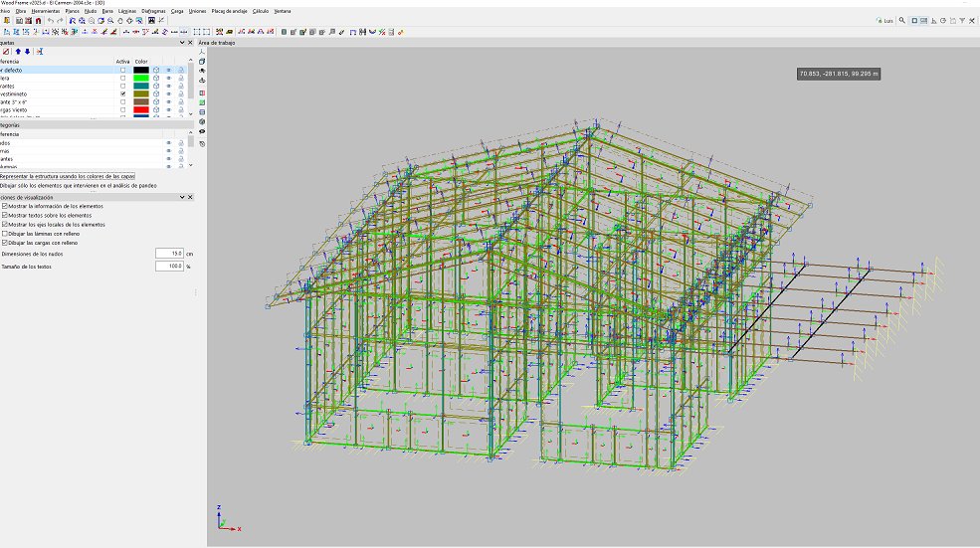Collapse the visualization options panel chevron

point(181,197)
